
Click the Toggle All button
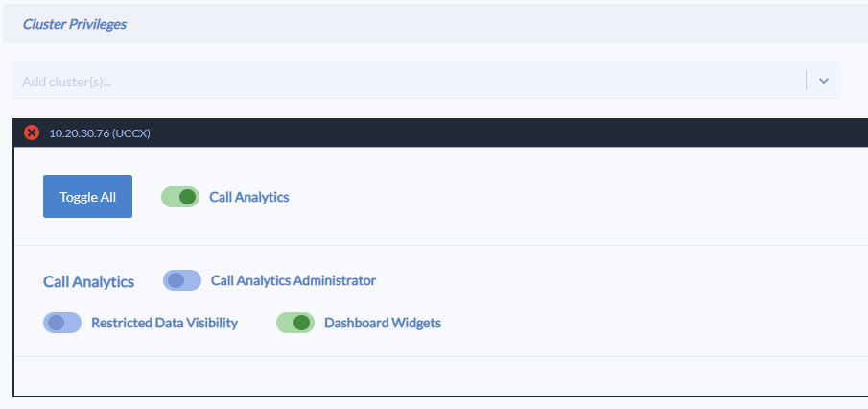(x=87, y=196)
